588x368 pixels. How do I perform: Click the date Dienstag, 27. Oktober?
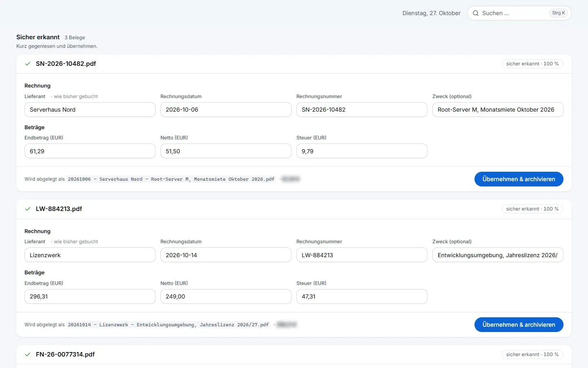point(431,13)
